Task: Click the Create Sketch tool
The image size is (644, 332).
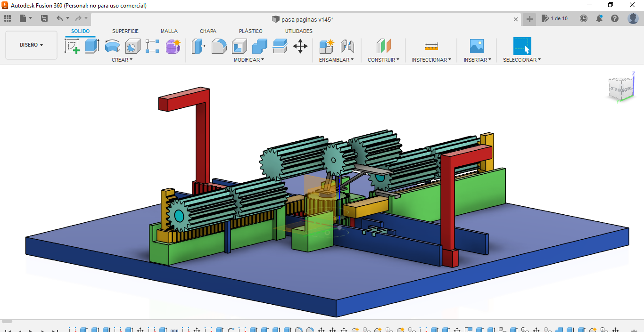Action: [72, 46]
